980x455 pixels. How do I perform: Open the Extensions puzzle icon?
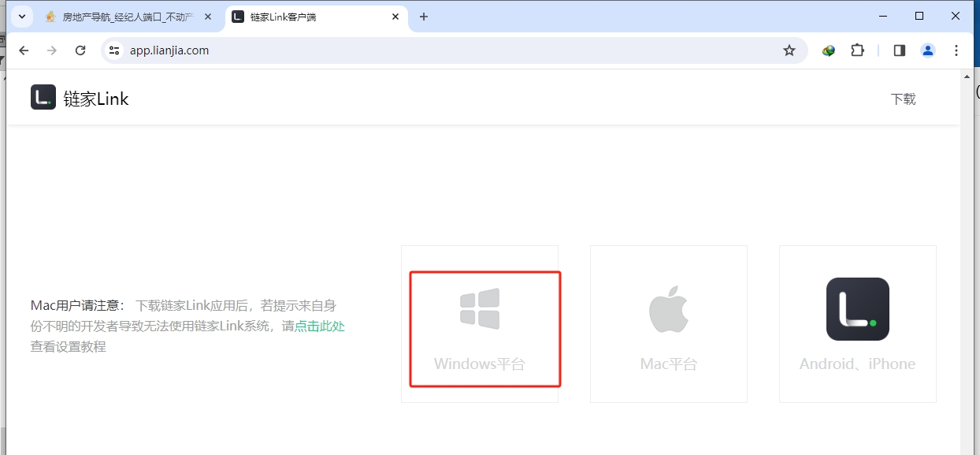point(857,50)
